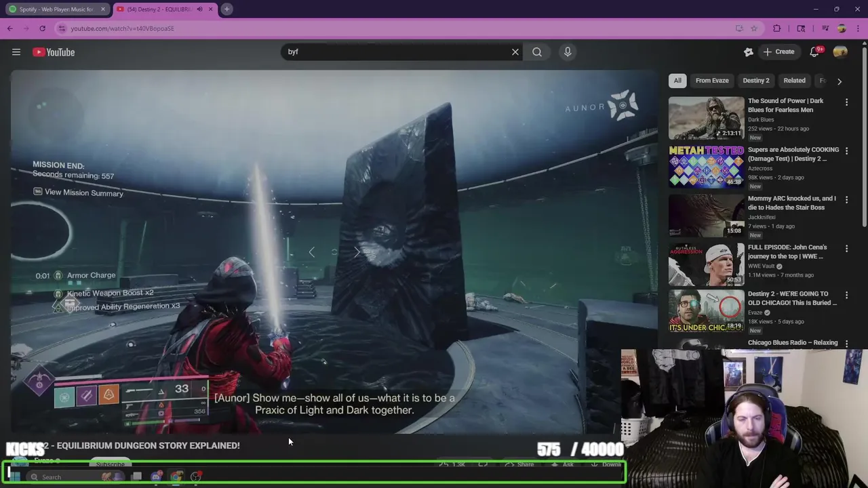Select the From Evaze filter chip
The width and height of the screenshot is (868, 488).
(712, 81)
